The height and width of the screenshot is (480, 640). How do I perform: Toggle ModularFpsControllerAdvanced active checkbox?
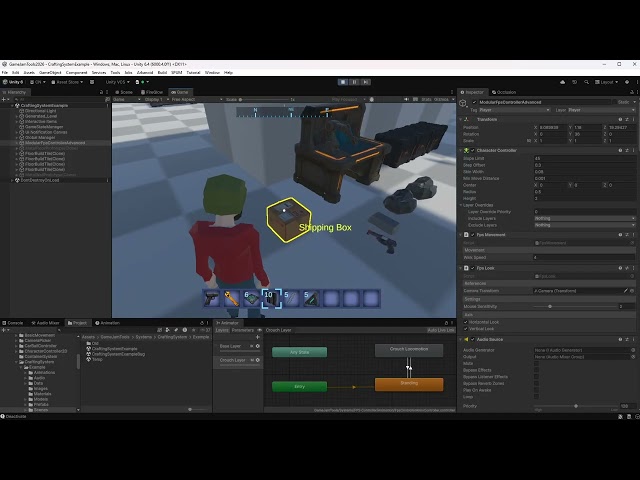(x=474, y=102)
